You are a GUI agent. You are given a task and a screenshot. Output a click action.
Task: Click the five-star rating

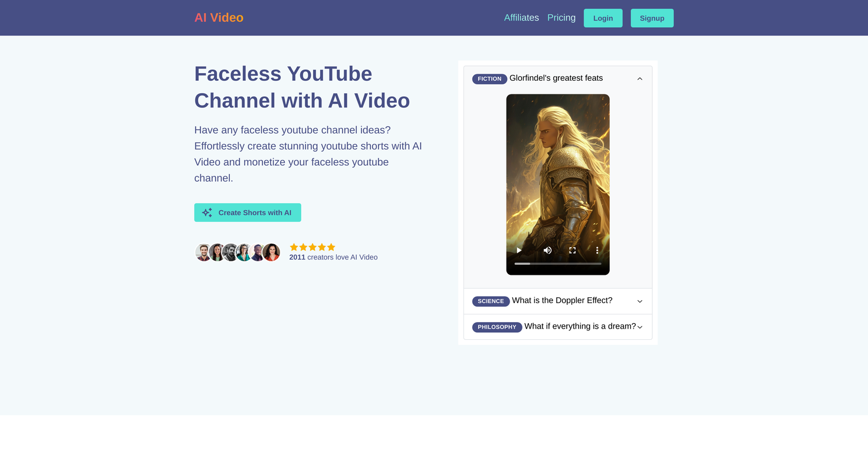[x=312, y=247]
